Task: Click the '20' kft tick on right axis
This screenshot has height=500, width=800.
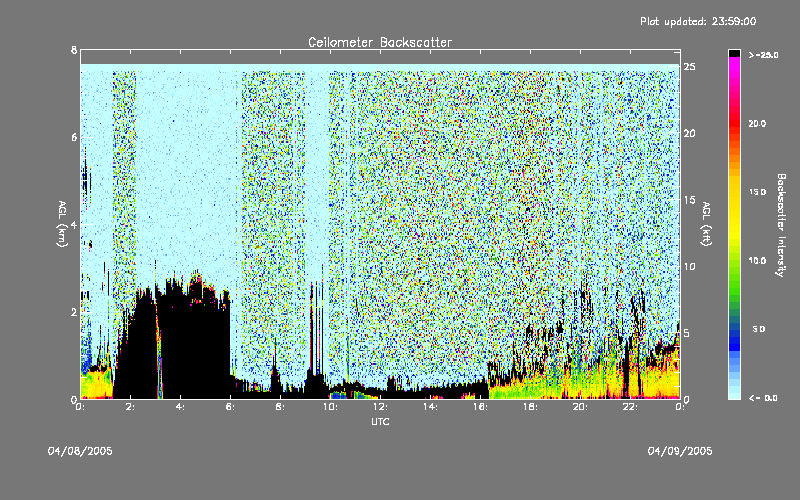Action: pyautogui.click(x=690, y=134)
